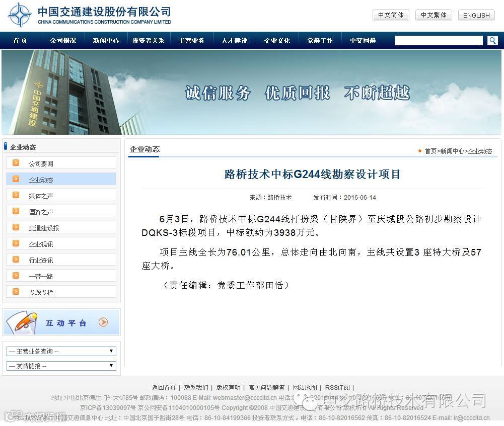Click the orange arrow icon beside 公司要闻
504x426 pixels.
click(x=16, y=163)
